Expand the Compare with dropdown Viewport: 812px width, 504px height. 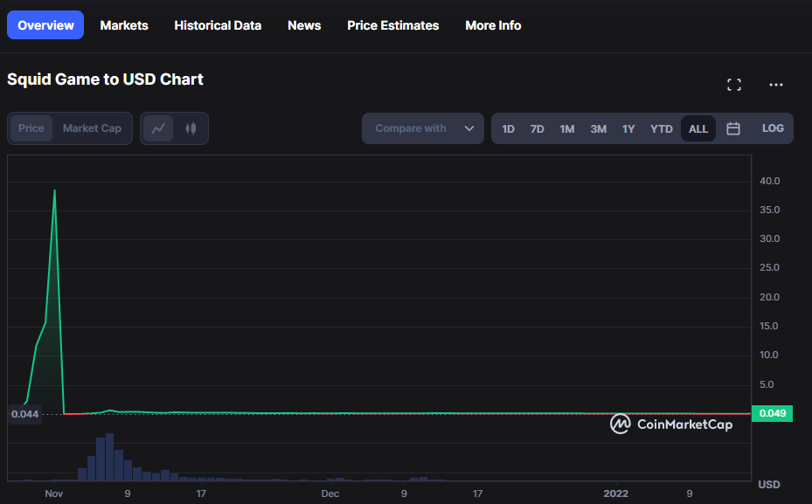422,128
